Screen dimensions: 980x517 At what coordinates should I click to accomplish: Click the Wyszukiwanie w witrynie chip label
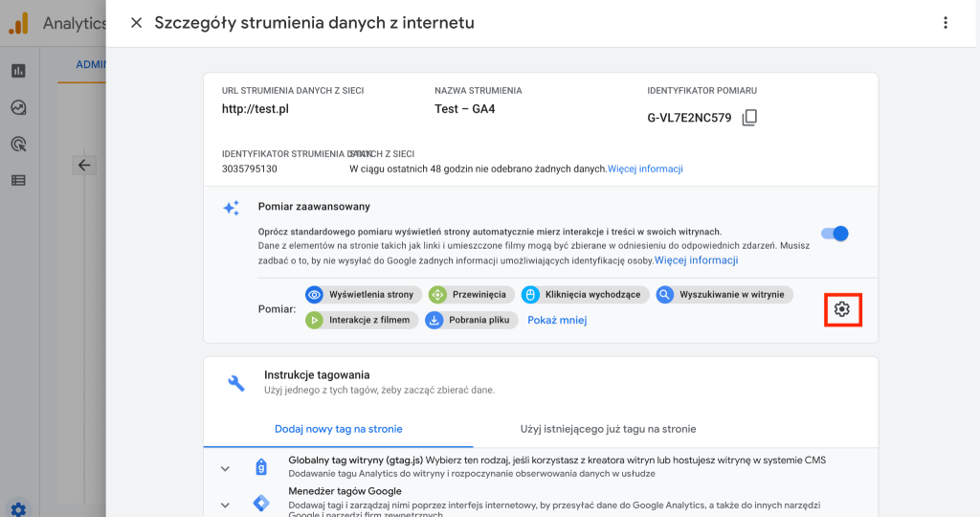click(732, 295)
